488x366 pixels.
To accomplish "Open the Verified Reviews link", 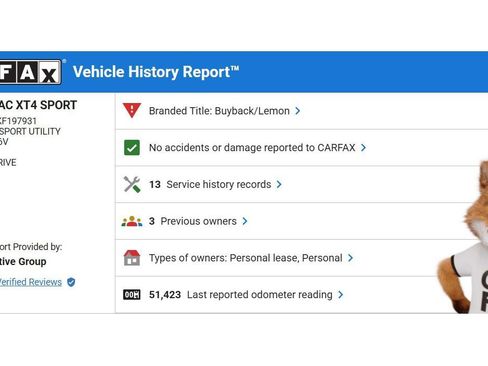I will click(x=31, y=282).
